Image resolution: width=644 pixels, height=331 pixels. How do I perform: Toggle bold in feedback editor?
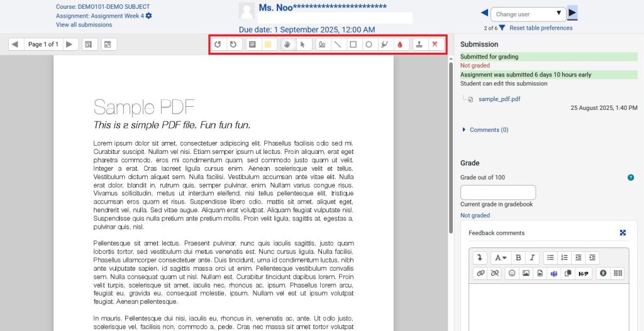(x=518, y=258)
